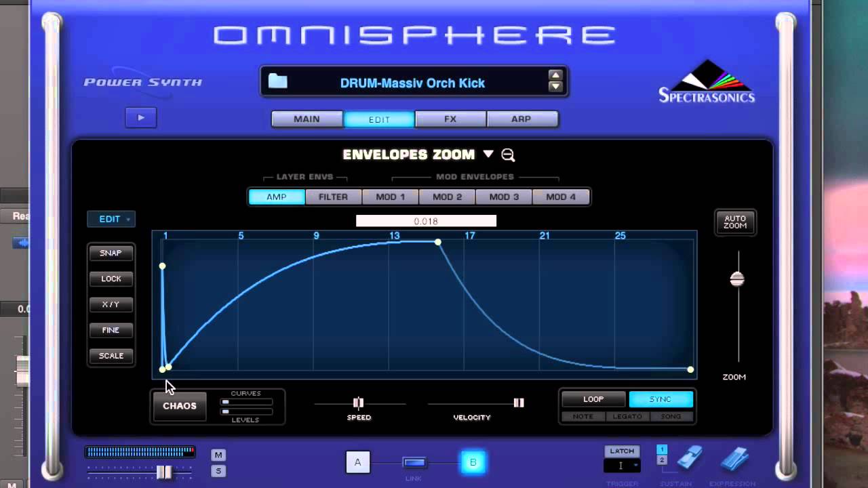The width and height of the screenshot is (868, 488).
Task: Click timeline ruler marker 9
Action: click(316, 236)
